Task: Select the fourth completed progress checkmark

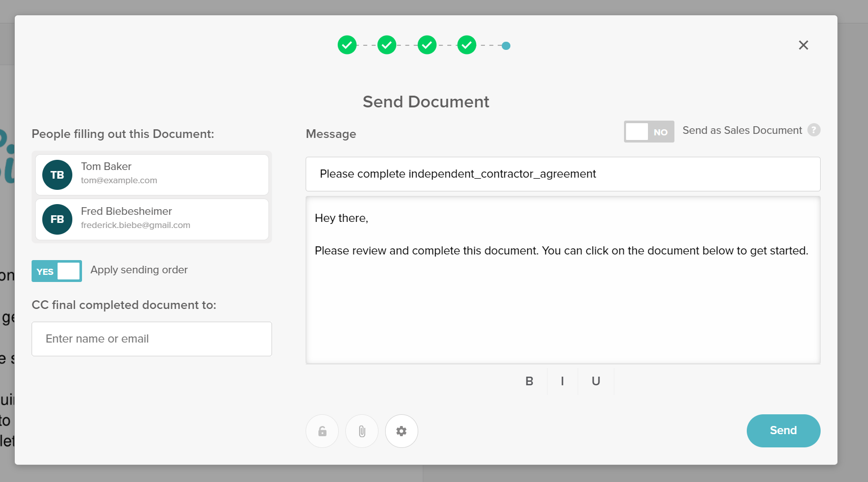Action: click(466, 45)
